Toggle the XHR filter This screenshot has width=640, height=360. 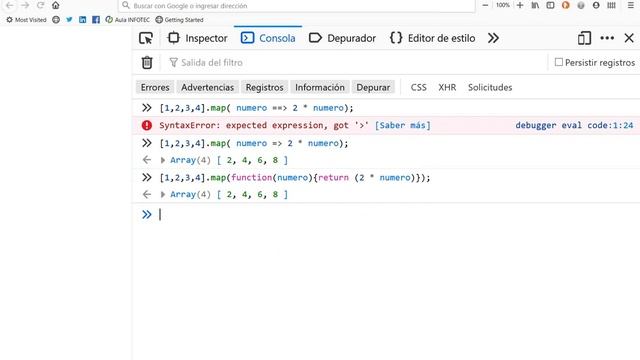tap(447, 87)
